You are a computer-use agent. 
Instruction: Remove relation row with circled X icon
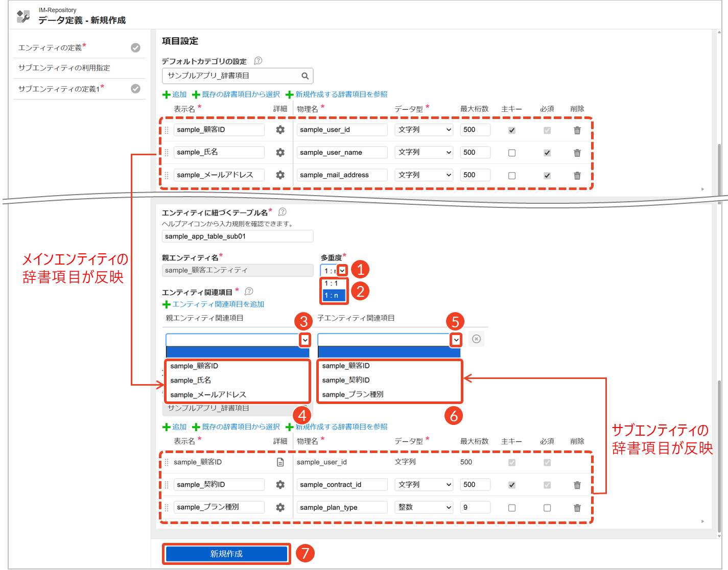point(476,339)
